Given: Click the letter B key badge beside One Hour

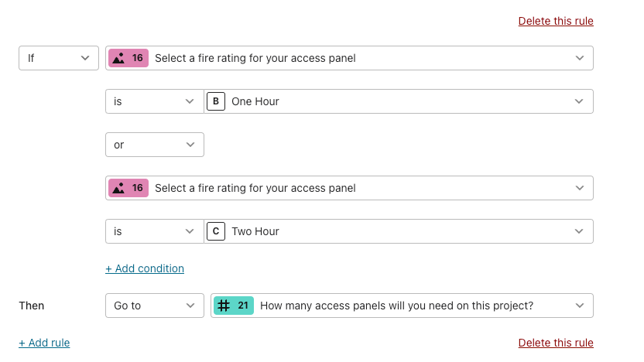Looking at the screenshot, I should click(216, 101).
